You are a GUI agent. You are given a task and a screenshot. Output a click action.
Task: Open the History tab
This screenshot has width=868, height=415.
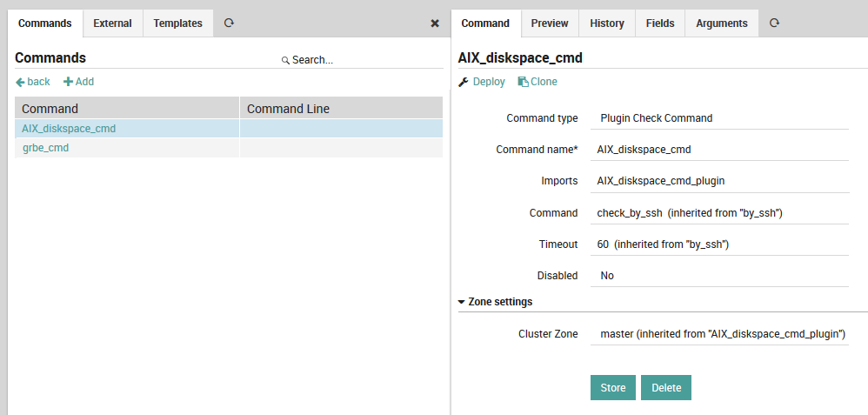pyautogui.click(x=607, y=23)
